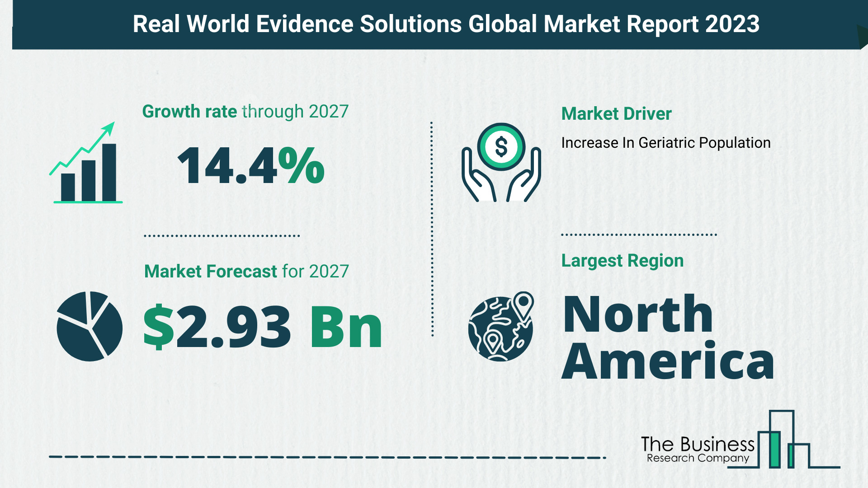Viewport: 868px width, 488px height.
Task: Click the 'Growth rate through 2027' heading
Action: pyautogui.click(x=245, y=111)
